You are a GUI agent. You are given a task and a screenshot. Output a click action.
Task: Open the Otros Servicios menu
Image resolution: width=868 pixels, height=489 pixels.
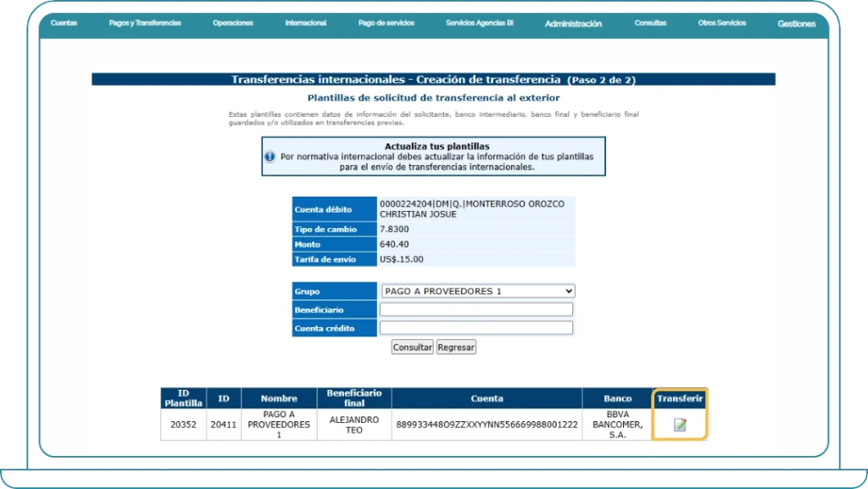pos(721,23)
